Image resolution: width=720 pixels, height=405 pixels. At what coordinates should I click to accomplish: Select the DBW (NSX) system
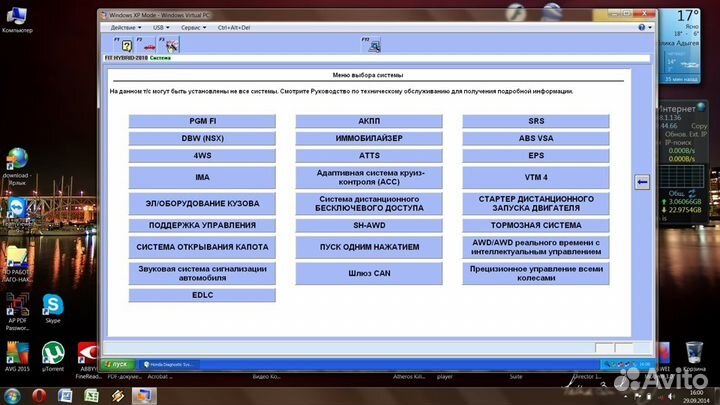coord(202,138)
